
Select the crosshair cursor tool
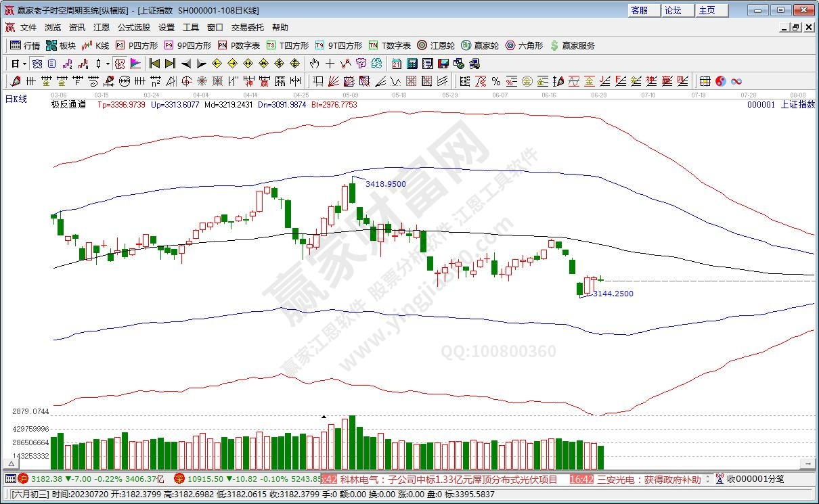(330, 64)
